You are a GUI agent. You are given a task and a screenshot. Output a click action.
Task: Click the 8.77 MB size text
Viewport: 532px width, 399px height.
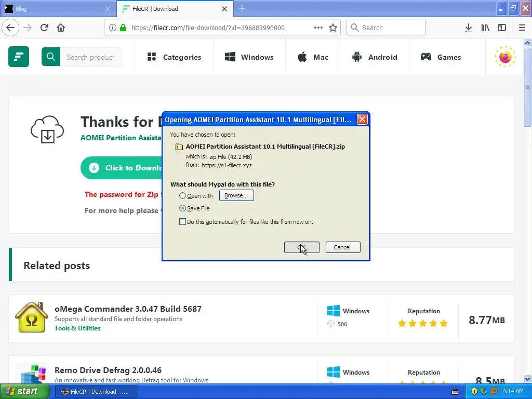[x=486, y=320]
